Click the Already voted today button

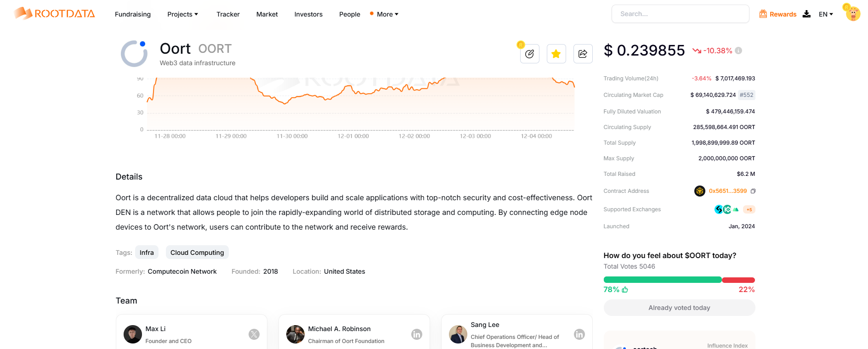click(x=679, y=308)
